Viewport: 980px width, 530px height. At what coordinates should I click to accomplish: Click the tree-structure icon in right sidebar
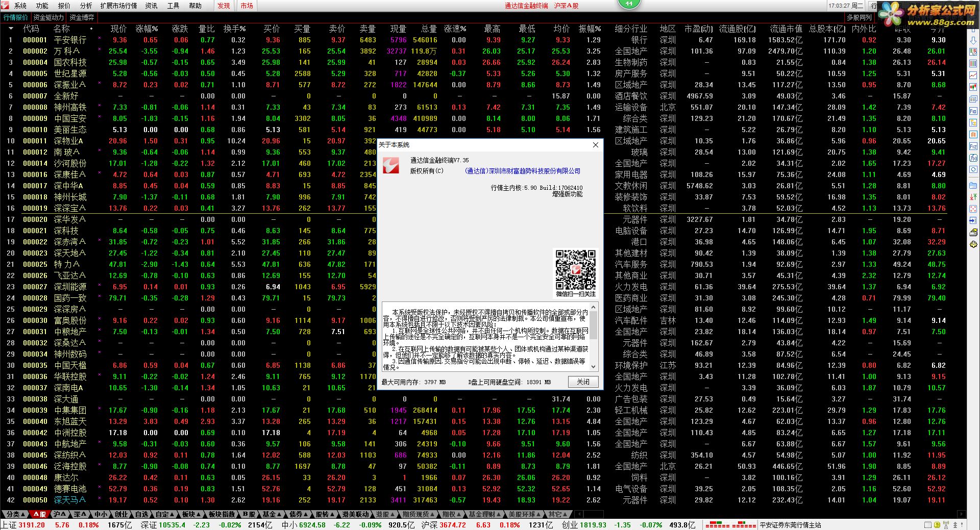point(973,123)
